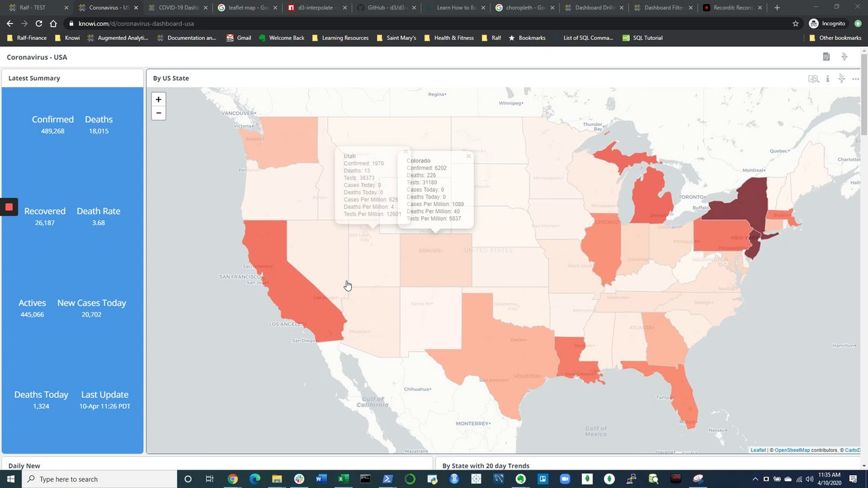Open widget info icon on map panel
Screen dimensions: 868x488
coord(827,79)
